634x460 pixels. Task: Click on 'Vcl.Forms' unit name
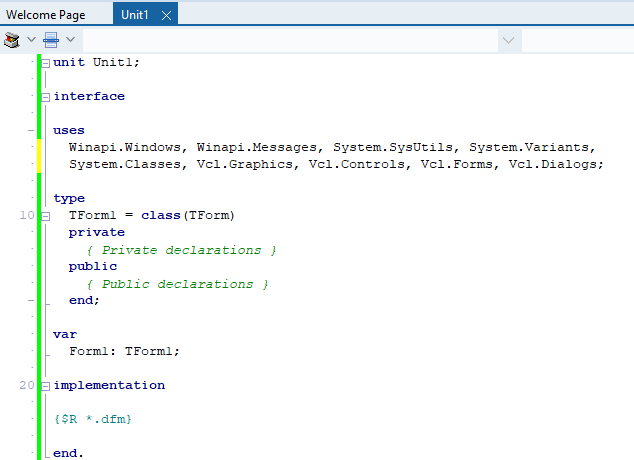pos(457,164)
